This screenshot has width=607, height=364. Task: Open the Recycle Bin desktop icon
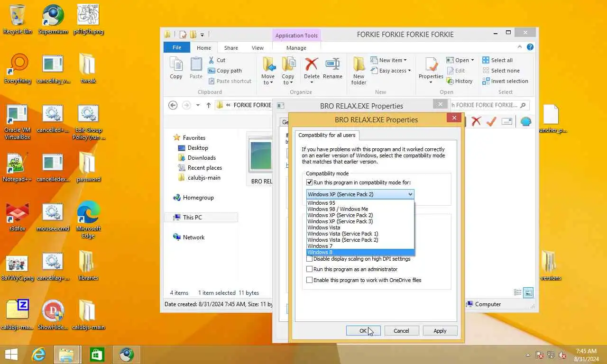(18, 19)
